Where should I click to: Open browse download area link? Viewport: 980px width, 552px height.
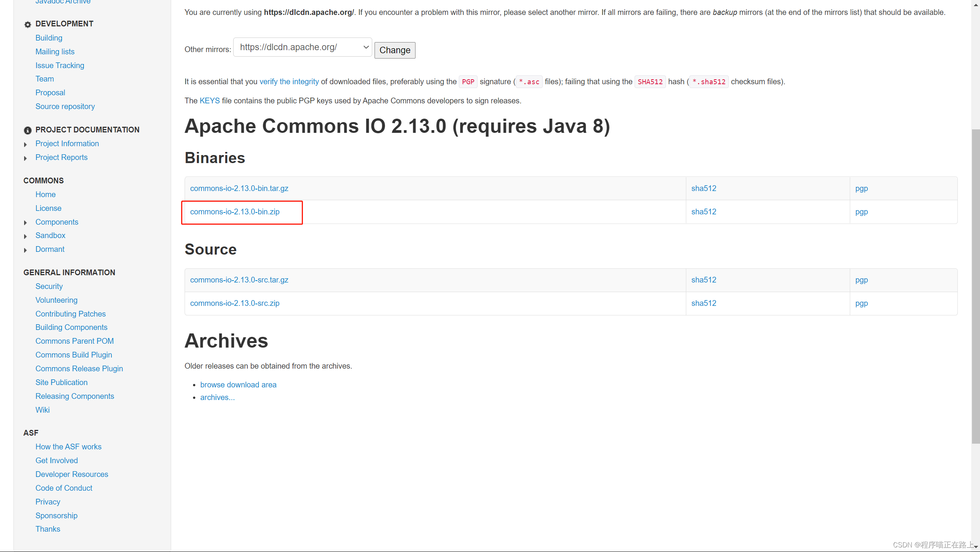[238, 385]
